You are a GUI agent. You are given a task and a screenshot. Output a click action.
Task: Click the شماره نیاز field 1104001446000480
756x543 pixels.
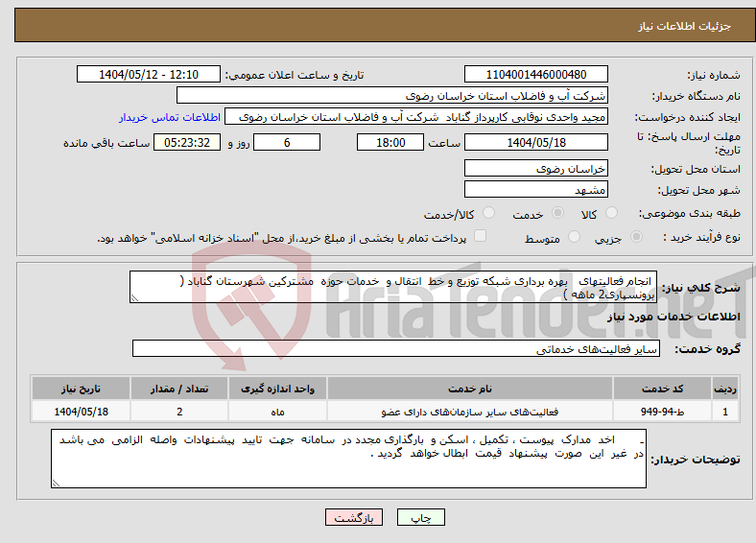click(535, 74)
